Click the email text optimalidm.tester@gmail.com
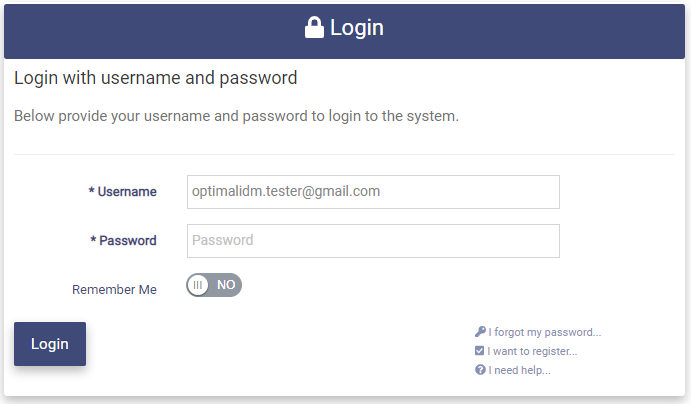The width and height of the screenshot is (691, 404). pyautogui.click(x=286, y=191)
